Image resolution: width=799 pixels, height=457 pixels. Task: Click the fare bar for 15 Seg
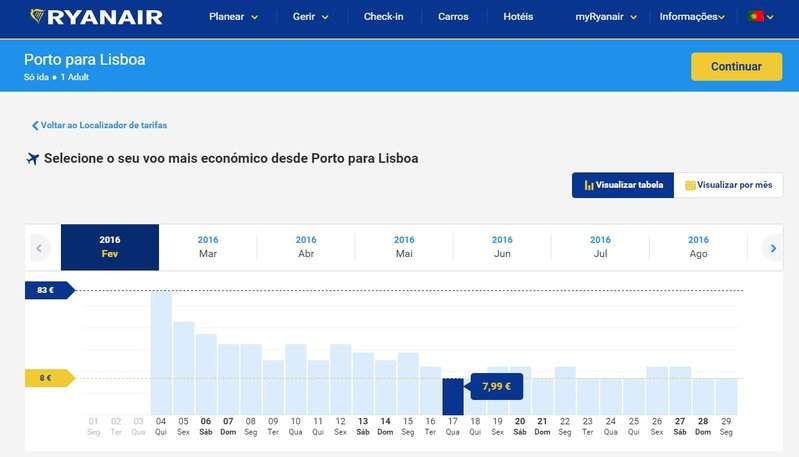click(408, 384)
